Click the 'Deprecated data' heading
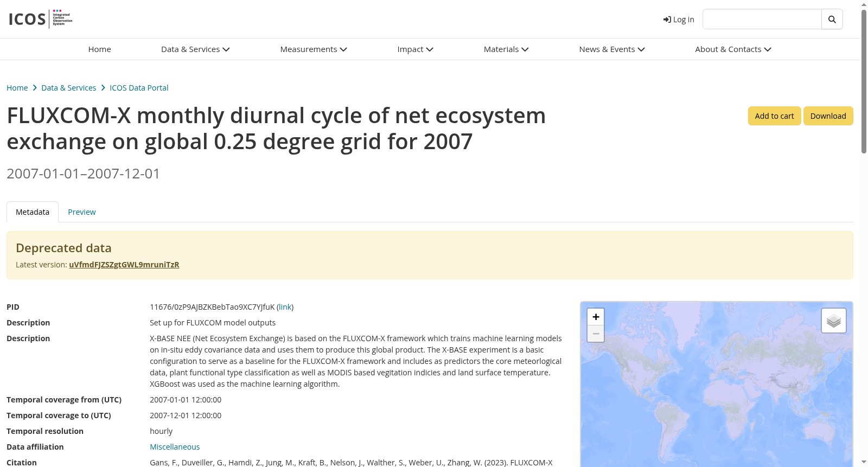This screenshot has width=868, height=467. 63,248
